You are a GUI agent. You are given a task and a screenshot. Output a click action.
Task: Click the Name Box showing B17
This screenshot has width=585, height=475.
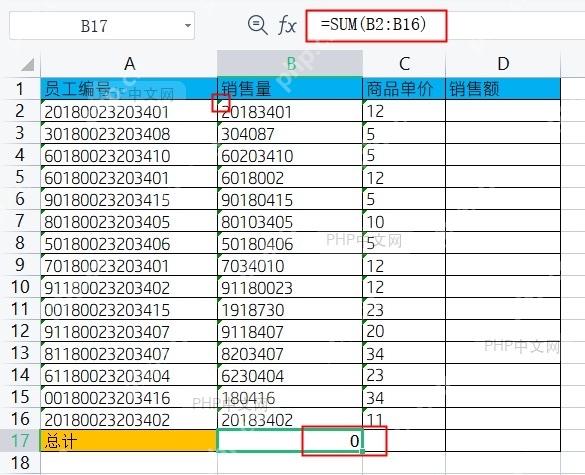click(102, 26)
